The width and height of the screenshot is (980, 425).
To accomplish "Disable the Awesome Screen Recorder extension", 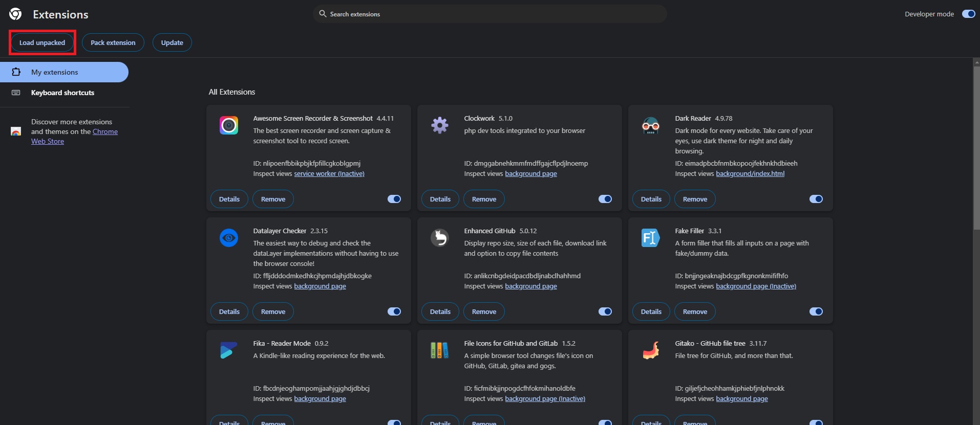I will click(394, 199).
